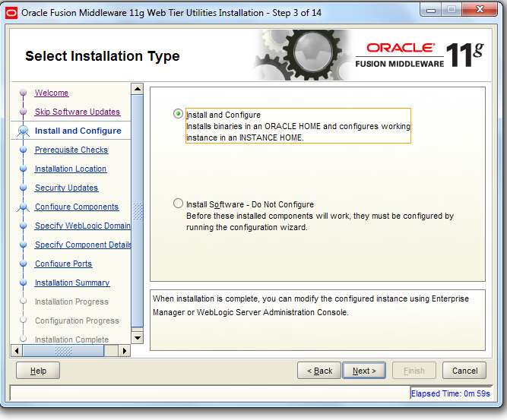This screenshot has width=507, height=420.
Task: Click the sidebar scroll down arrow
Action: (x=138, y=338)
